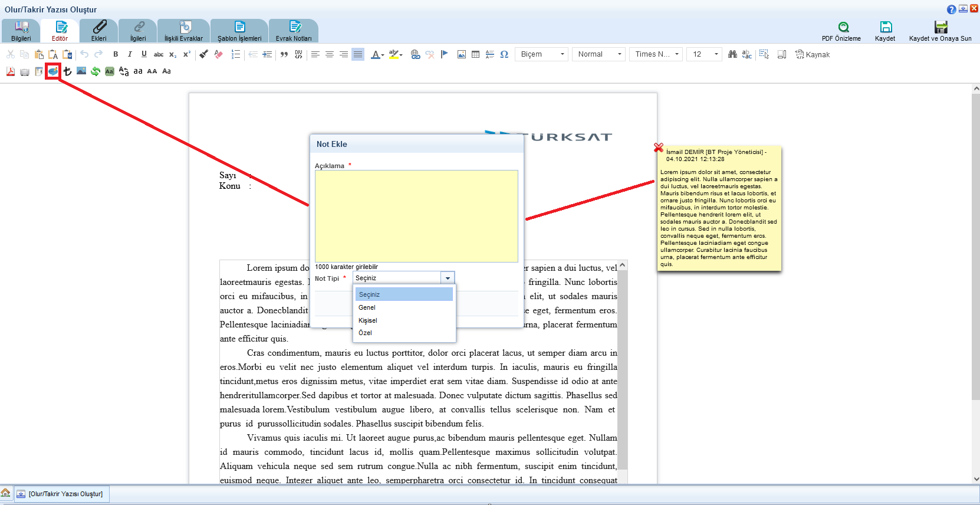Open the Biçem style dropdown

pyautogui.click(x=542, y=54)
